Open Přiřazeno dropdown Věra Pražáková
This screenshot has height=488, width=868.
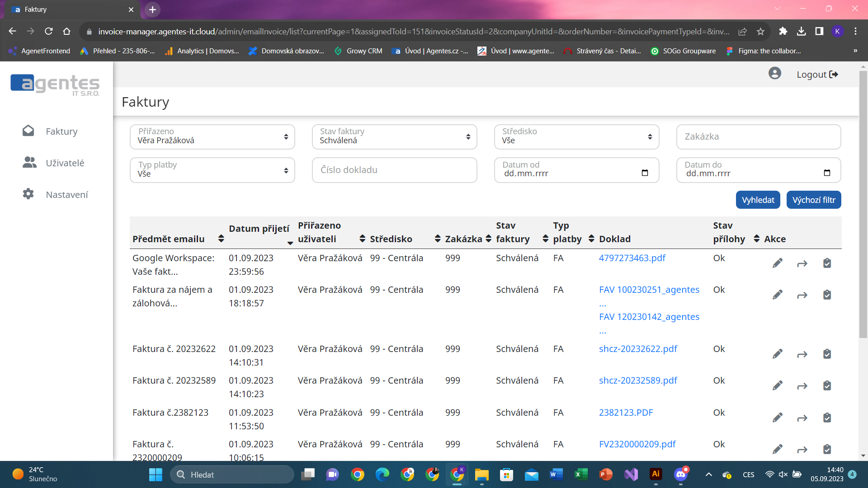point(212,137)
